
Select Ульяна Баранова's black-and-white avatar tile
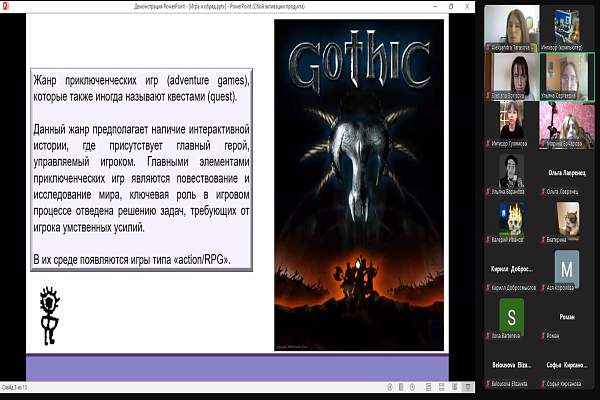(512, 171)
